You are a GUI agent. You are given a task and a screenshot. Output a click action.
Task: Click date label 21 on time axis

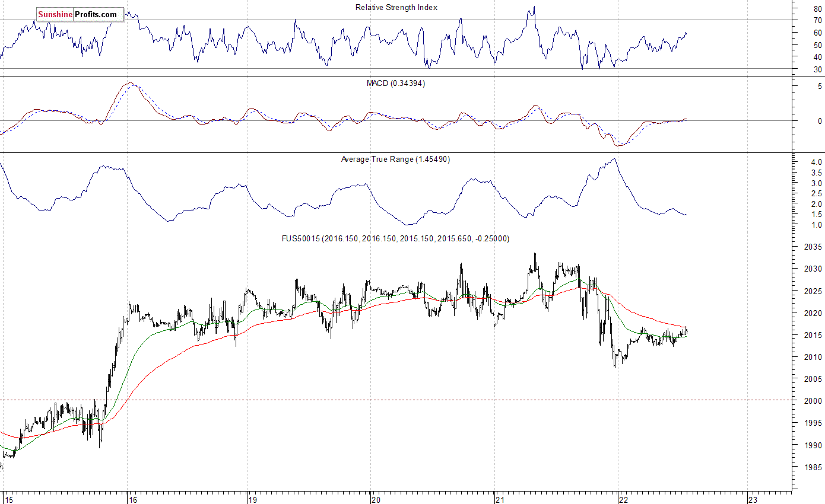pos(500,499)
